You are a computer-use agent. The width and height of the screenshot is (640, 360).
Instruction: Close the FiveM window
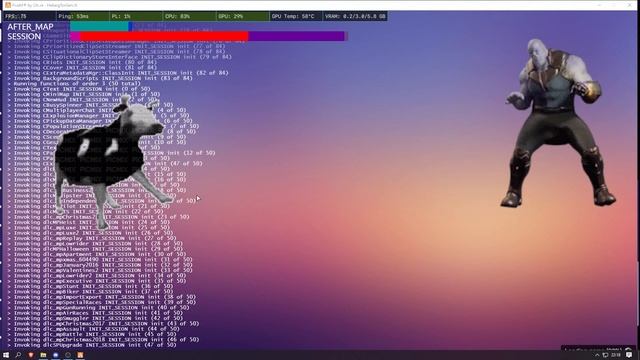(629, 5)
